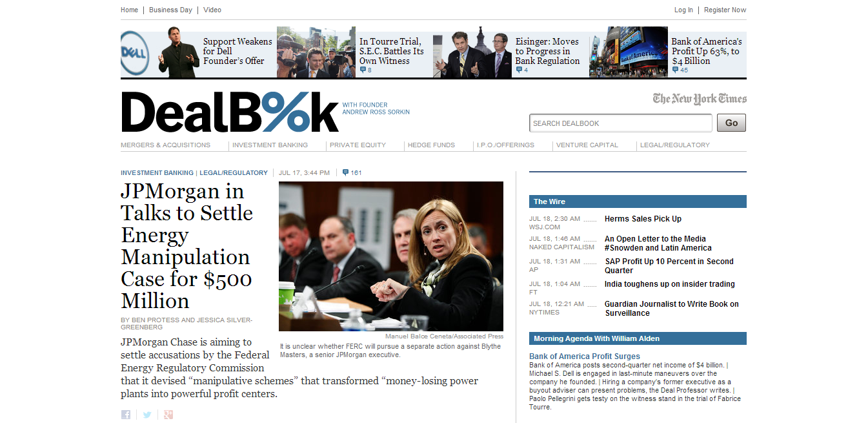Click the comment icon on Tourre Trial story
Viewport: 868px width, 423px height.
[363, 70]
